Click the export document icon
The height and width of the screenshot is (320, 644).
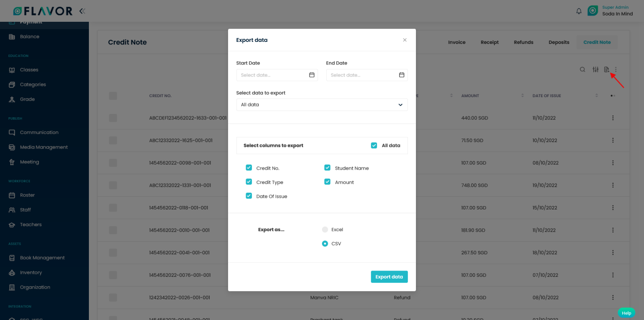606,70
